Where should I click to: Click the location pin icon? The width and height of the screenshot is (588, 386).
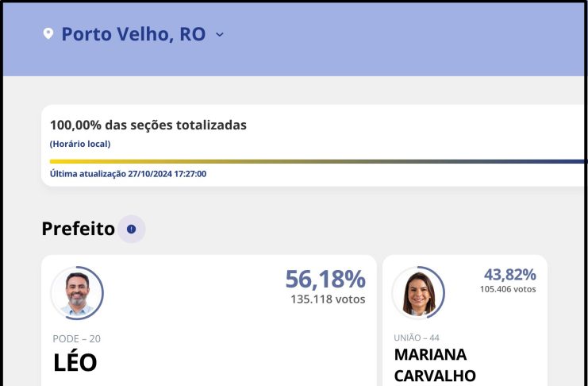click(x=48, y=34)
